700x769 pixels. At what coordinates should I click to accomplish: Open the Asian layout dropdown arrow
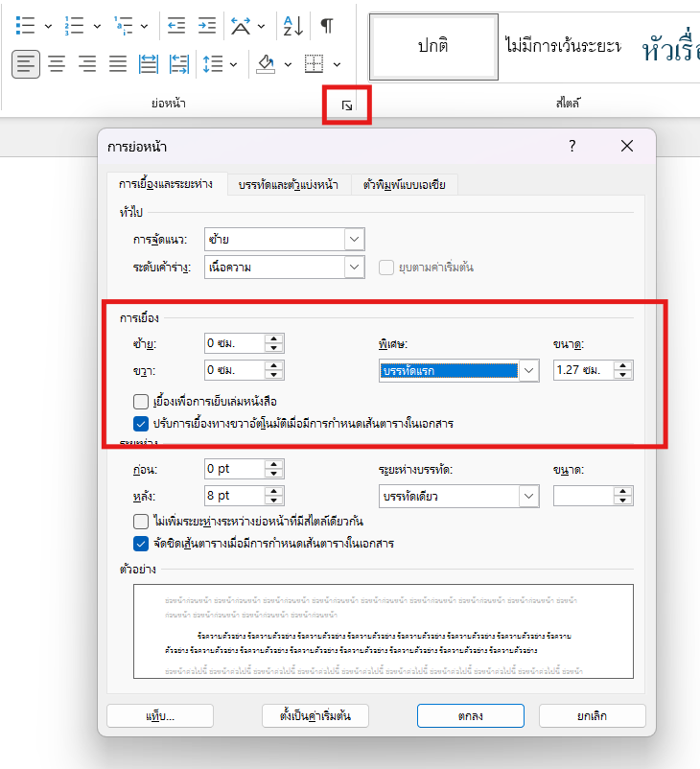(x=262, y=26)
